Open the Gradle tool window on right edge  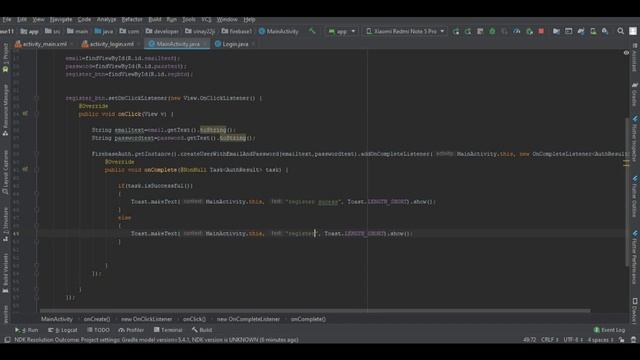click(x=635, y=94)
